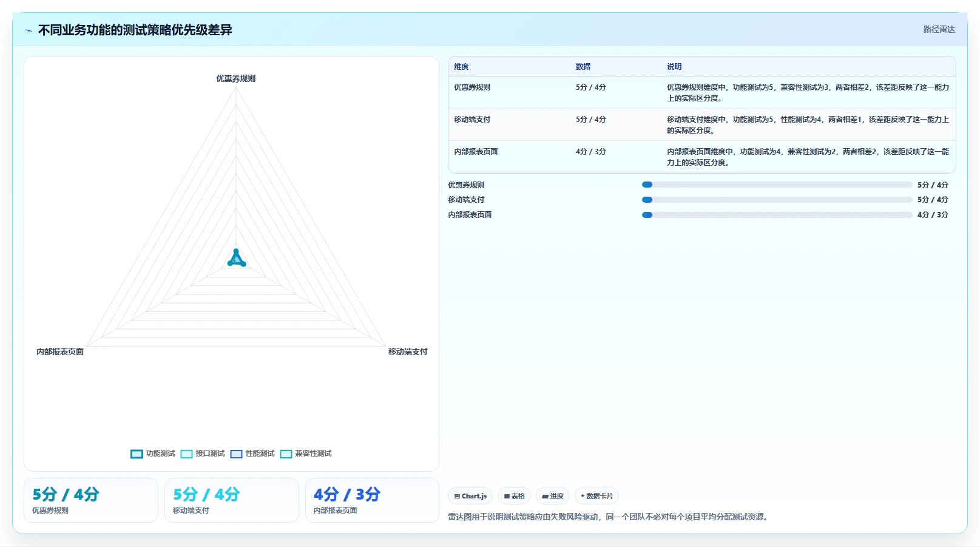Click the 数据卡片 tag chip
The width and height of the screenshot is (980, 547).
[596, 496]
